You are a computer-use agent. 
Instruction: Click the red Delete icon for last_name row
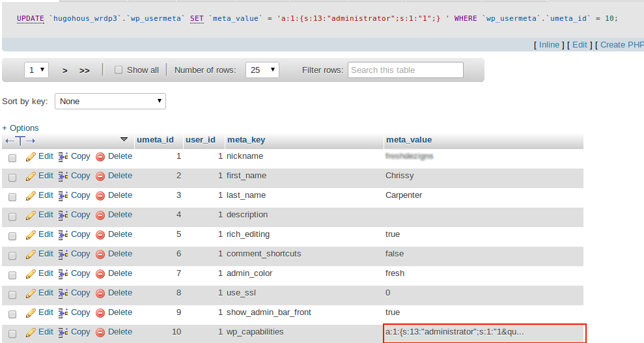pos(100,196)
